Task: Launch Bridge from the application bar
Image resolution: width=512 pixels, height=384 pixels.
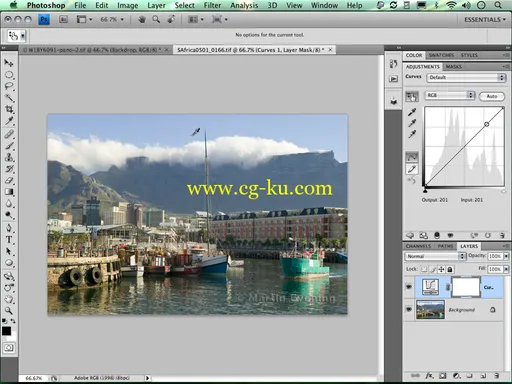Action: 63,20
